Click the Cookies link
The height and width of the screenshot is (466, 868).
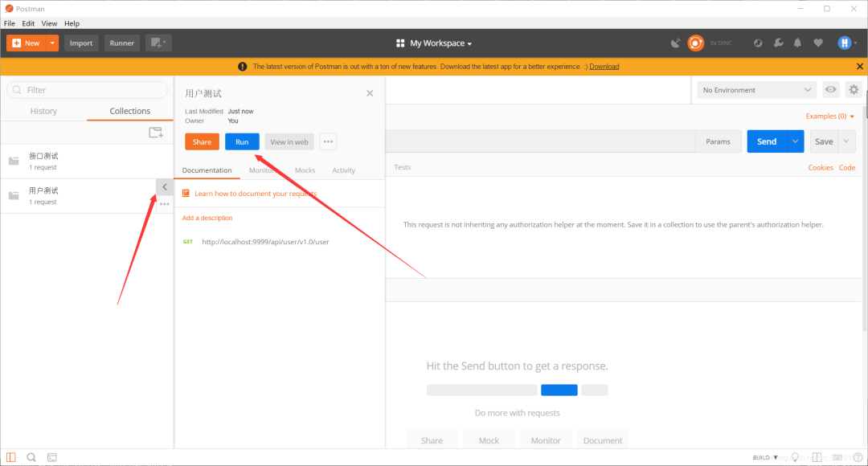pyautogui.click(x=821, y=168)
